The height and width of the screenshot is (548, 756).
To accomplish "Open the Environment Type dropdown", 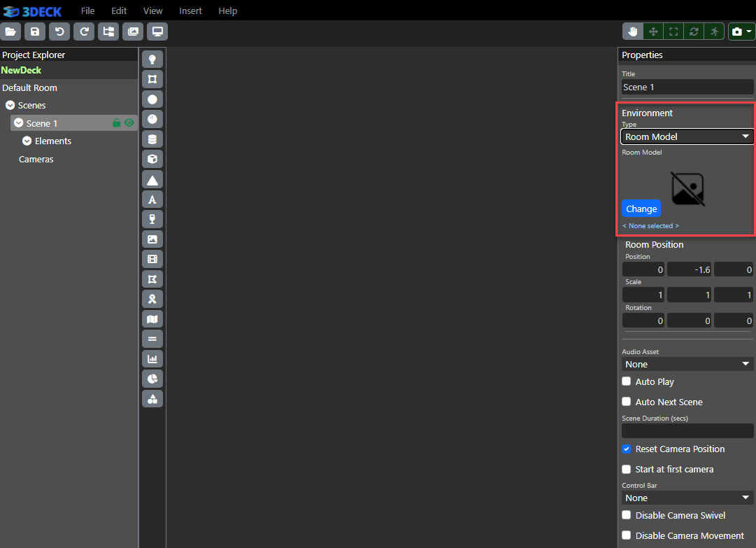I will click(687, 136).
